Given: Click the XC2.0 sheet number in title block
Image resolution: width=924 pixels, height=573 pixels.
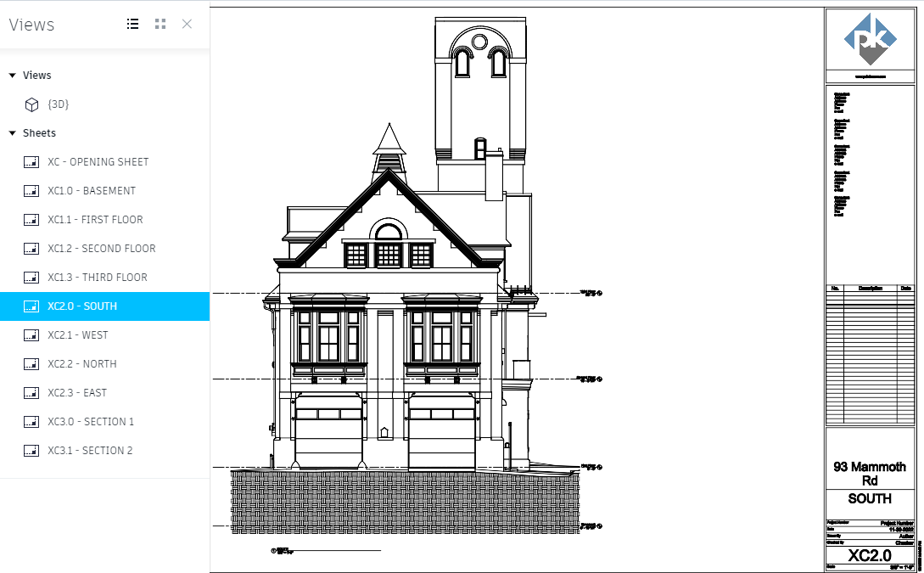Looking at the screenshot, I should tap(870, 555).
